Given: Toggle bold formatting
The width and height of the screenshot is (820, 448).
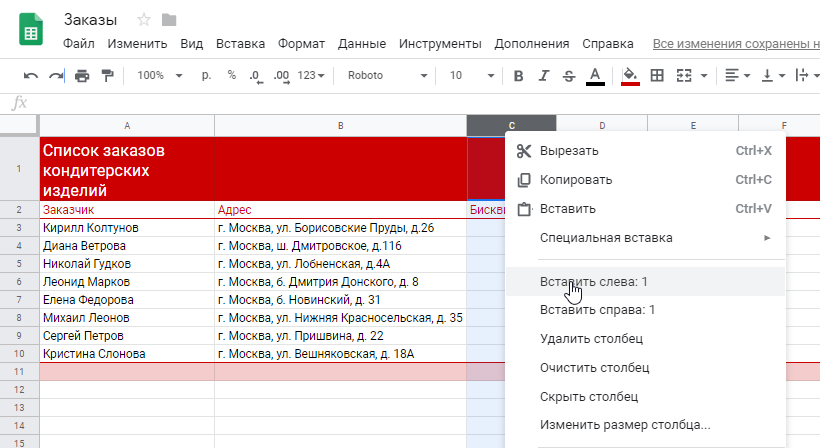Looking at the screenshot, I should coord(518,76).
